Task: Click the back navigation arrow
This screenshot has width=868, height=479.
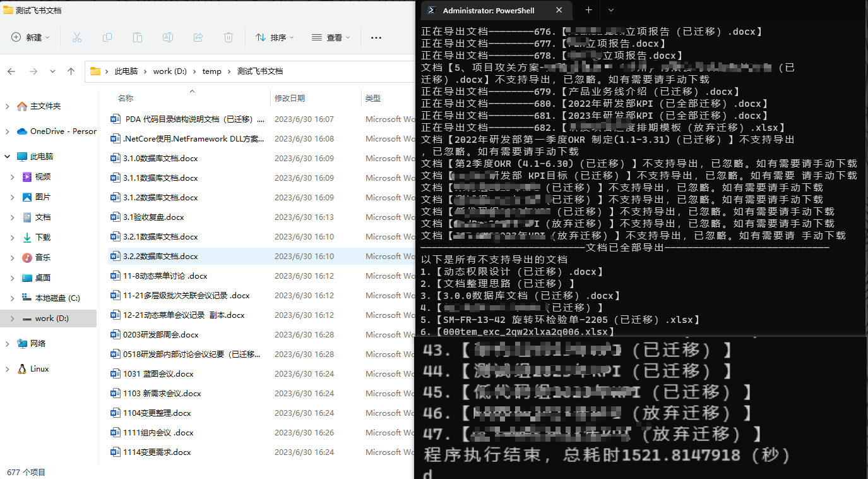Action: pyautogui.click(x=11, y=71)
